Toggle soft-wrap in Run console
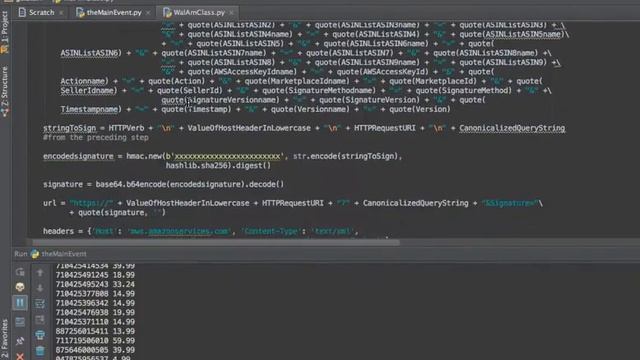The height and width of the screenshot is (360, 640). click(40, 303)
